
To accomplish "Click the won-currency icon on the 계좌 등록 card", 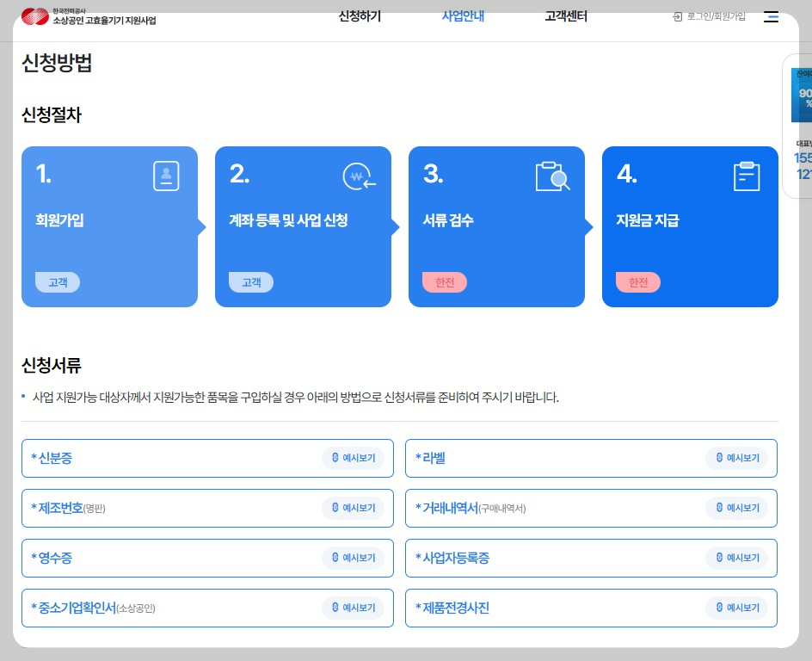I will point(360,176).
